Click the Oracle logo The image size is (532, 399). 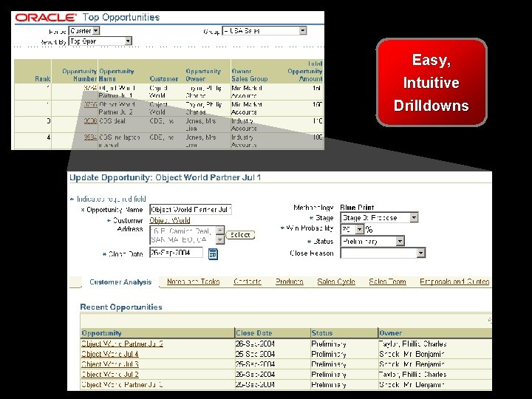[46, 18]
